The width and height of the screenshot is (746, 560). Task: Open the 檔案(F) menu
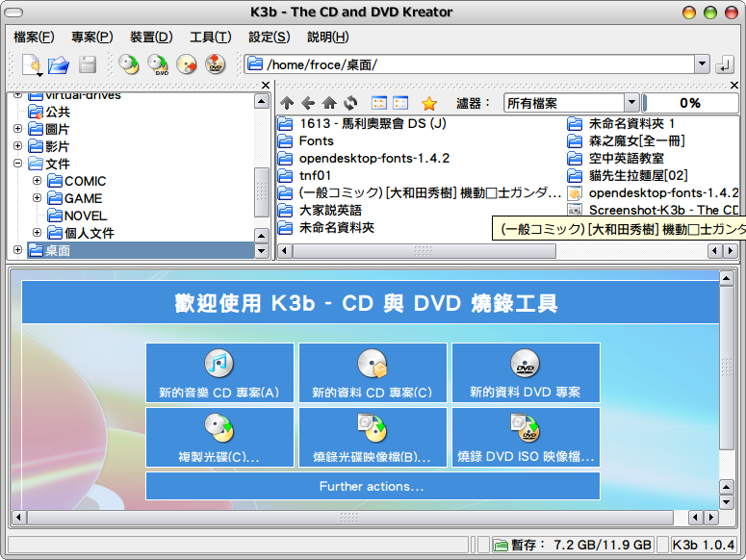pos(34,37)
